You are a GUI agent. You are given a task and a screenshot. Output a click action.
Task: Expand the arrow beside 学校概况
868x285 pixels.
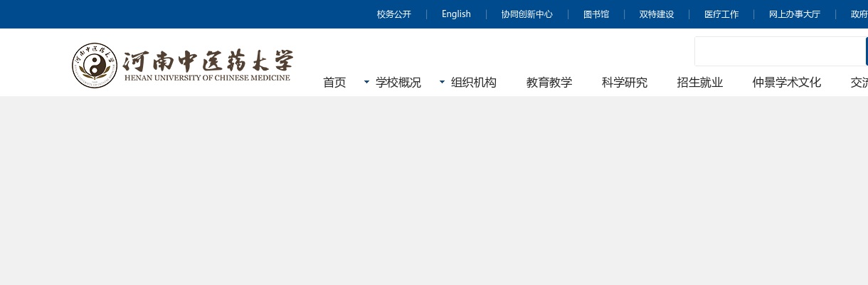coord(366,82)
